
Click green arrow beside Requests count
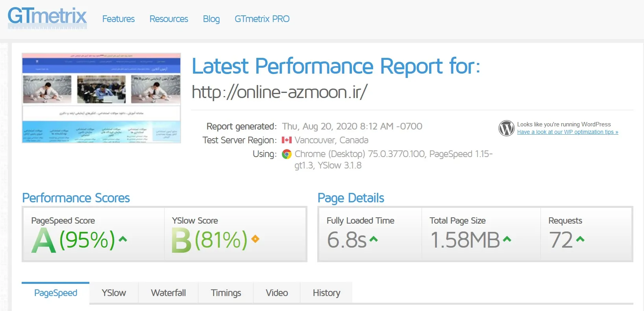[580, 239]
